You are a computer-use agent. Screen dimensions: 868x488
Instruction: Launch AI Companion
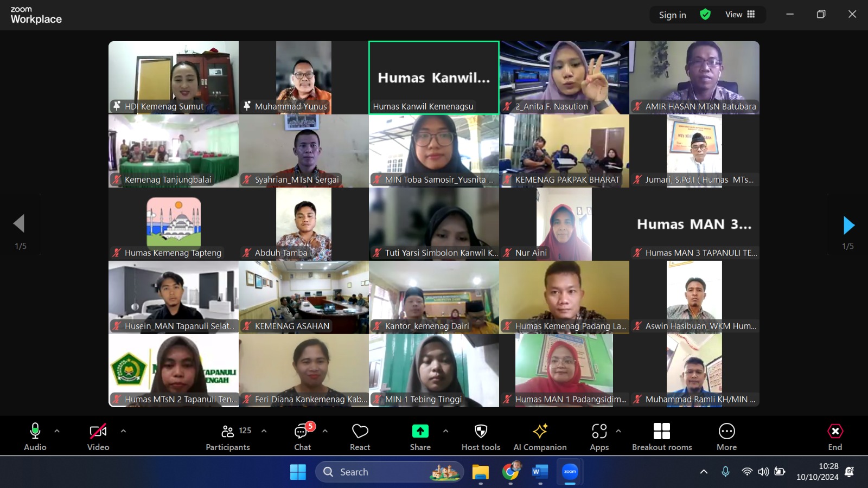coord(540,436)
